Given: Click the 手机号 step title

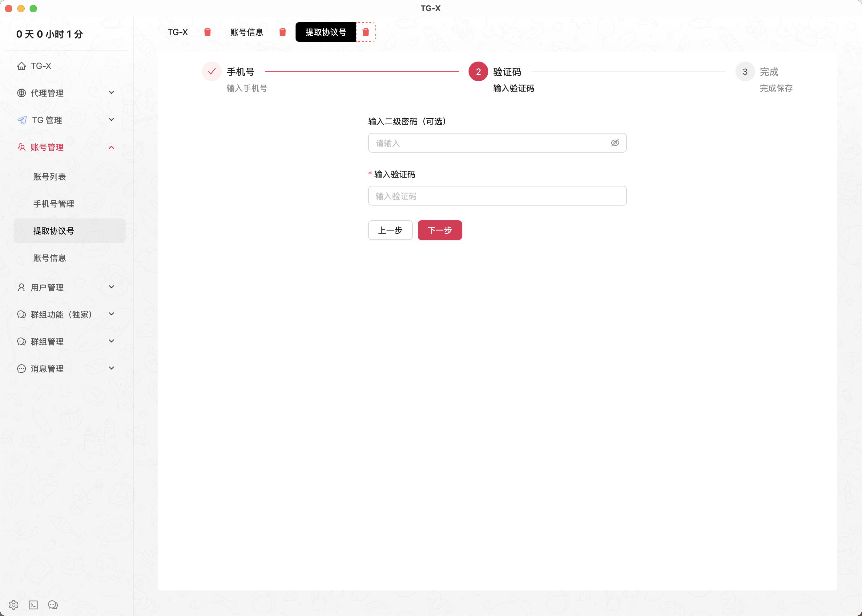Looking at the screenshot, I should (240, 72).
